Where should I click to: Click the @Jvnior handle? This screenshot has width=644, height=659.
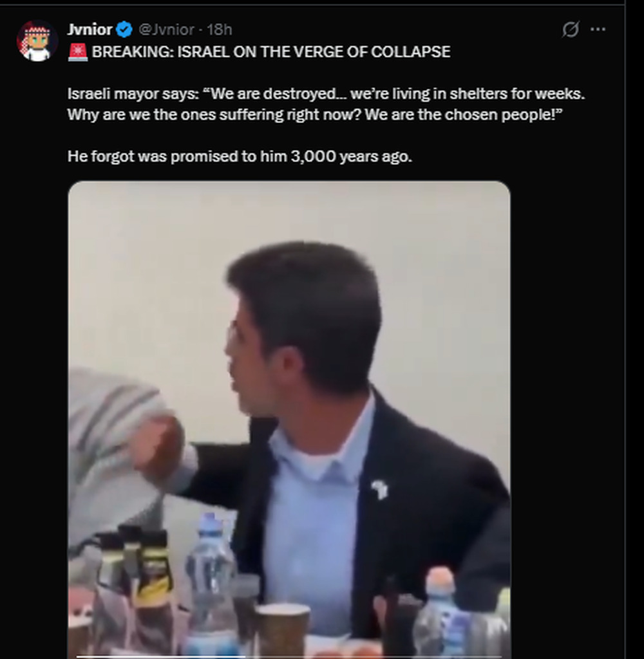[166, 30]
